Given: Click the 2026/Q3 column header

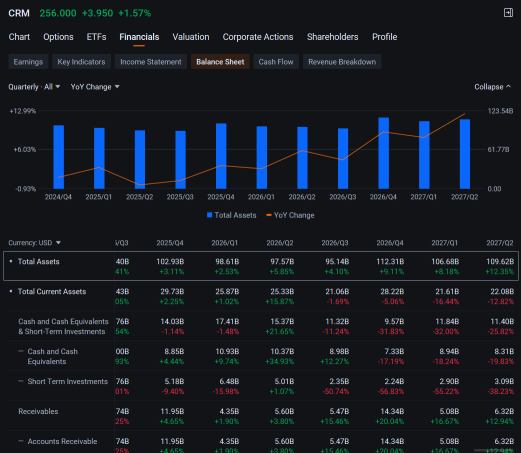Looking at the screenshot, I should (x=335, y=243).
